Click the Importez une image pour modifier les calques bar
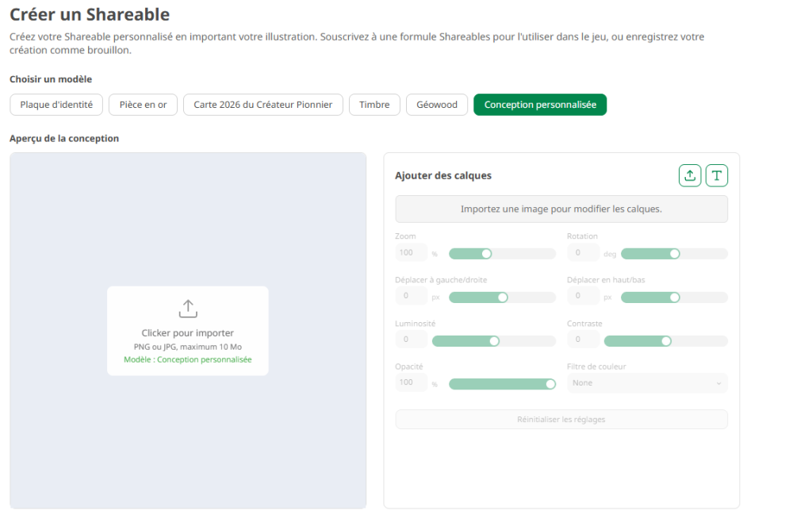 pyautogui.click(x=561, y=209)
